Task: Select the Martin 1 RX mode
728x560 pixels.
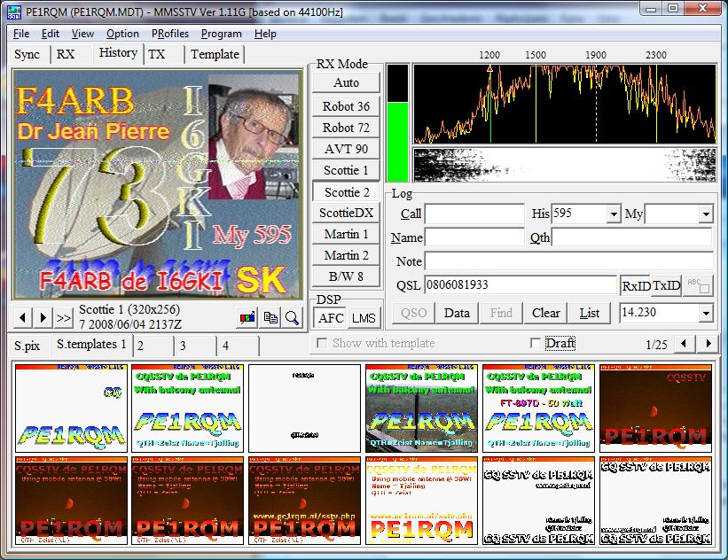Action: tap(346, 234)
